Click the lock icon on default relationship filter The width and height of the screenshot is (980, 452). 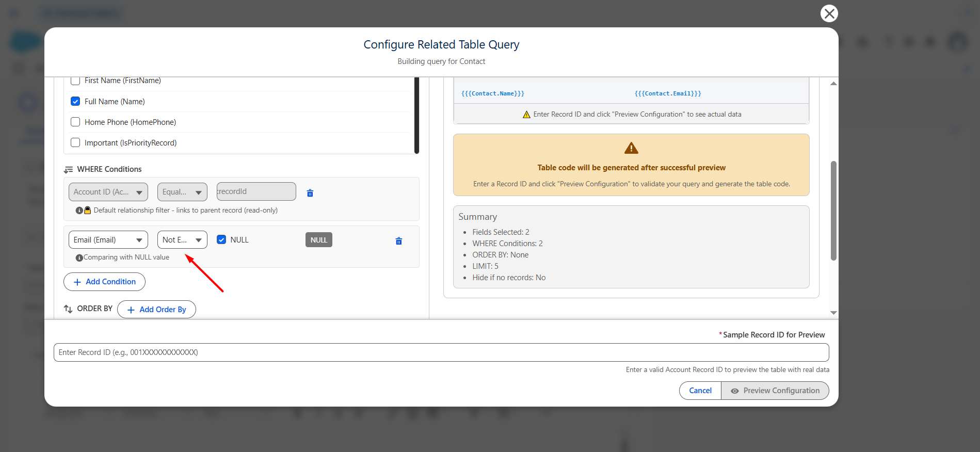click(x=87, y=210)
